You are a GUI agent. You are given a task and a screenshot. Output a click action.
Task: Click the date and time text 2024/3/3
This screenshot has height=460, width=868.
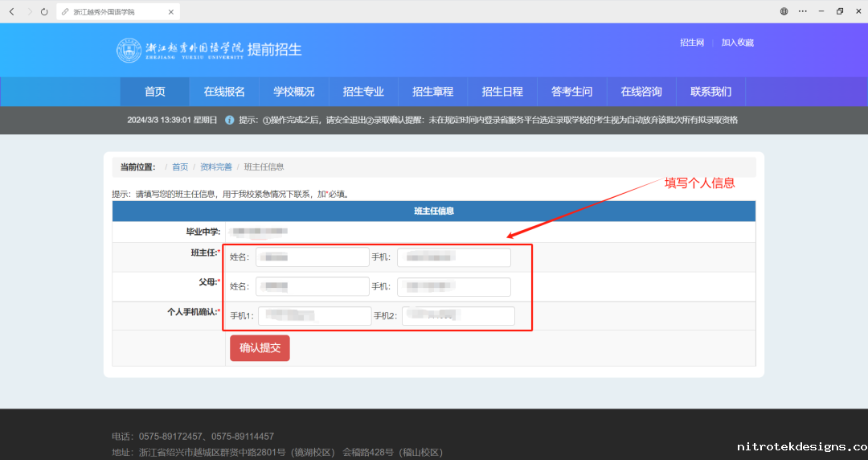[172, 120]
